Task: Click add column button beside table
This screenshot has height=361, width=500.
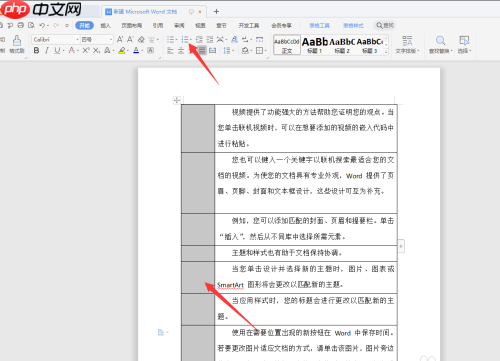Action: 401,246
